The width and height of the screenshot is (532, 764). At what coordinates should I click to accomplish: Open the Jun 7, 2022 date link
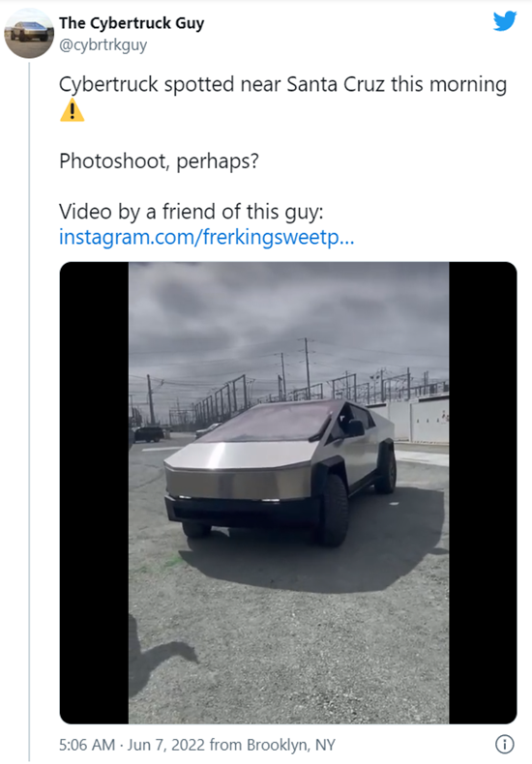click(165, 745)
